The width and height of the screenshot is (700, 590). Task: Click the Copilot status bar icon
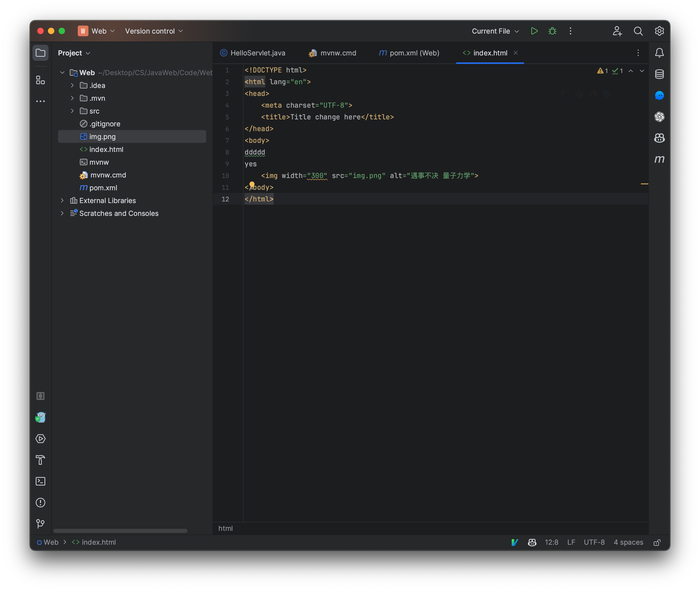click(532, 543)
